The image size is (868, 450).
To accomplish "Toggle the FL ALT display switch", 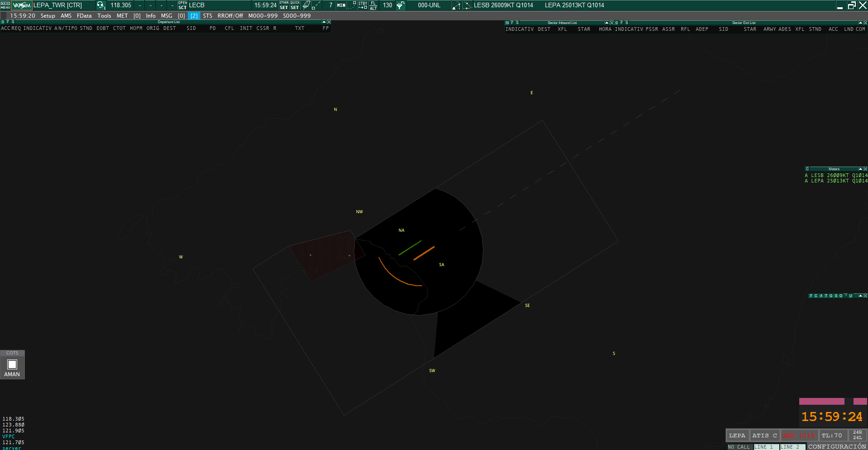I will 373,5.
